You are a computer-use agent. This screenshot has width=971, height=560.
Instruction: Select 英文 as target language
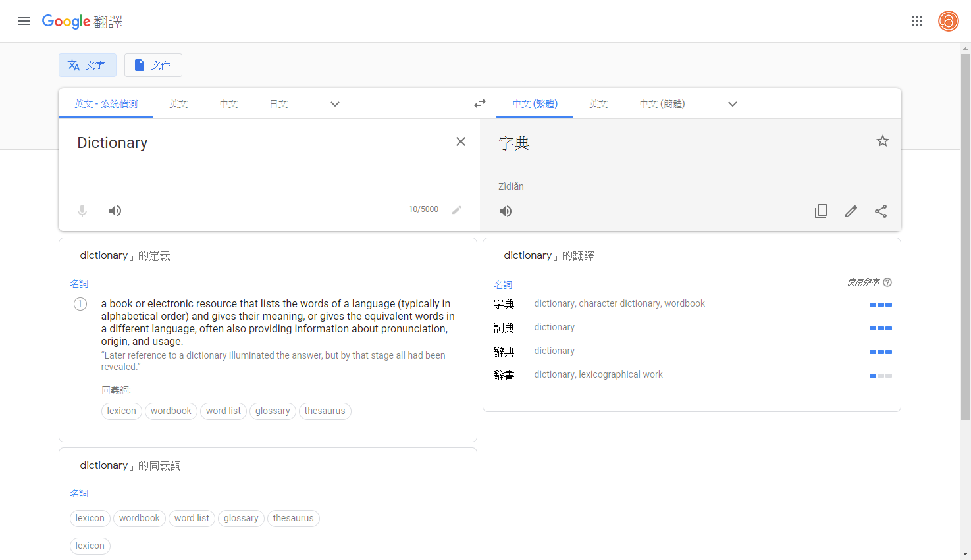598,104
